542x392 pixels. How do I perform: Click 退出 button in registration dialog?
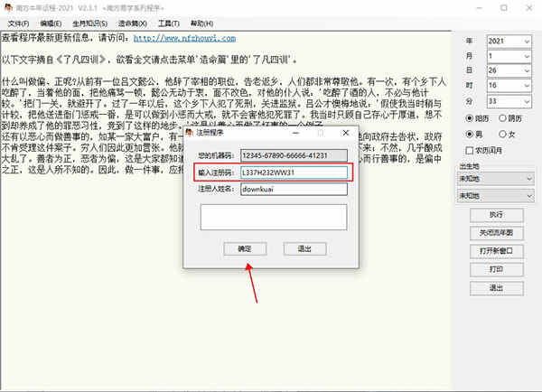[x=304, y=249]
